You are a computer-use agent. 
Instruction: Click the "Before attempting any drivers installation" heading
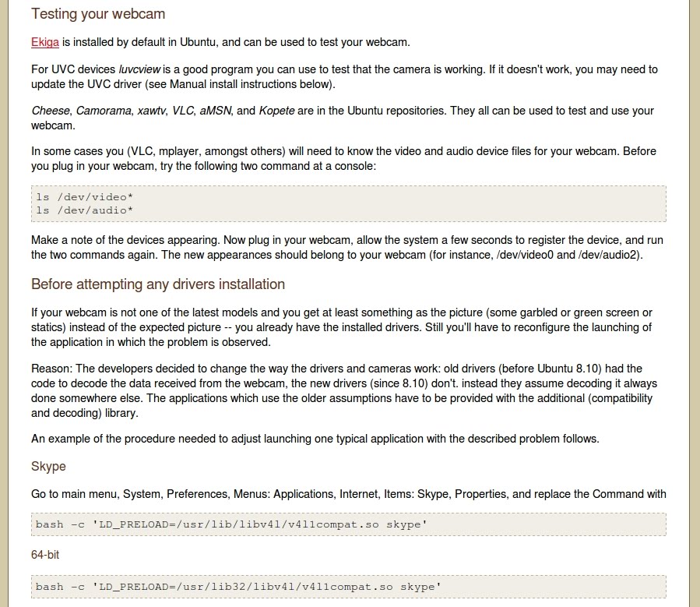pos(158,284)
